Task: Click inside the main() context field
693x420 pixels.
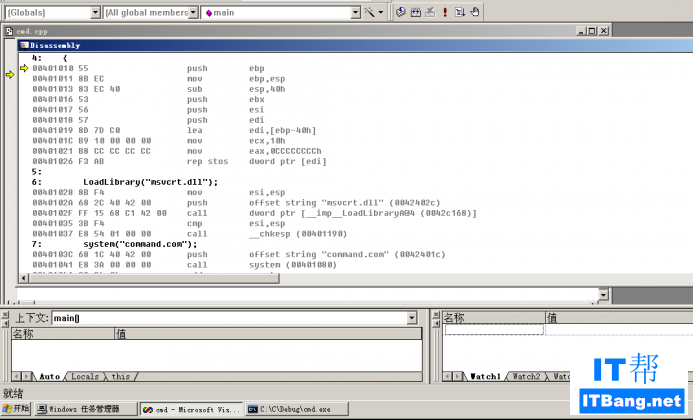Action: [229, 318]
